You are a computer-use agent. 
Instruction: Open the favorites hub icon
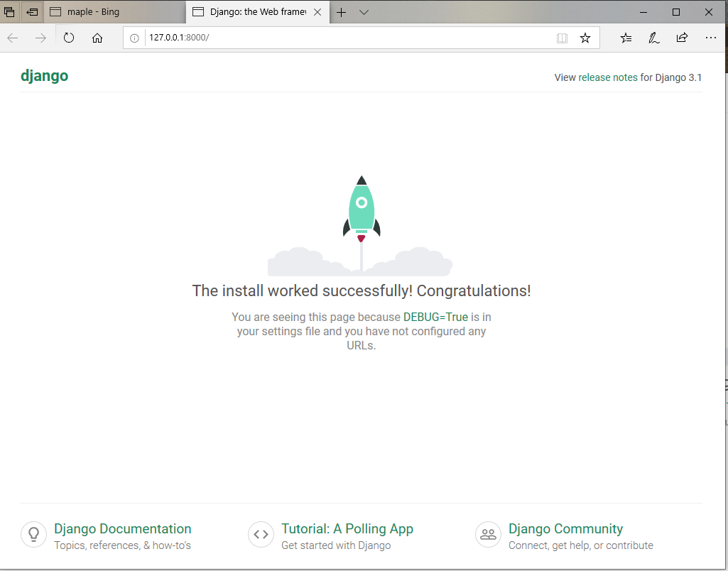pyautogui.click(x=626, y=38)
